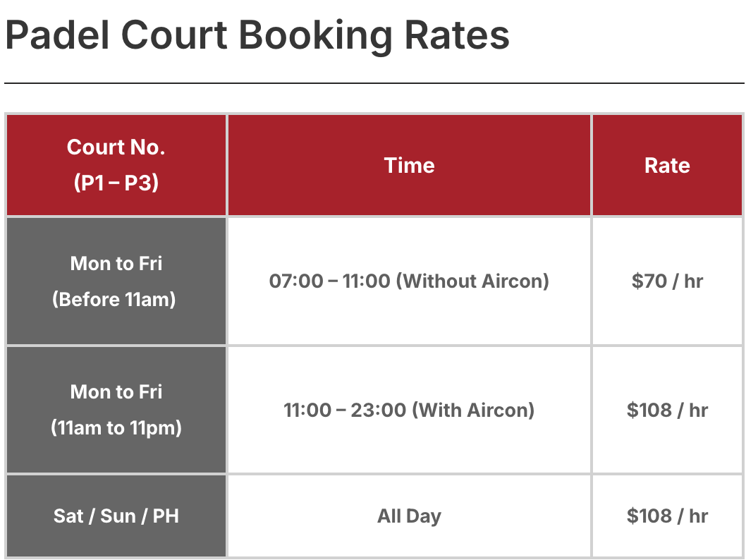Click the $70 / hr rate cell
746x560 pixels.
pyautogui.click(x=667, y=281)
